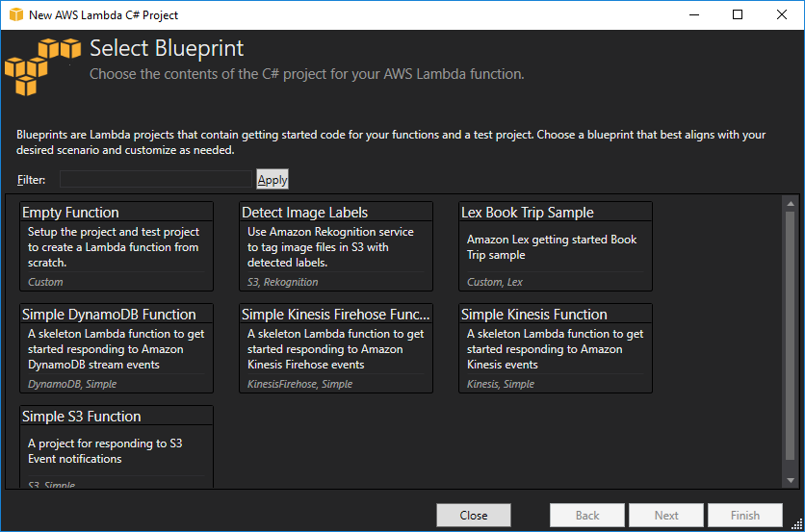Minimize the New AWS Lambda project window

tap(693, 14)
